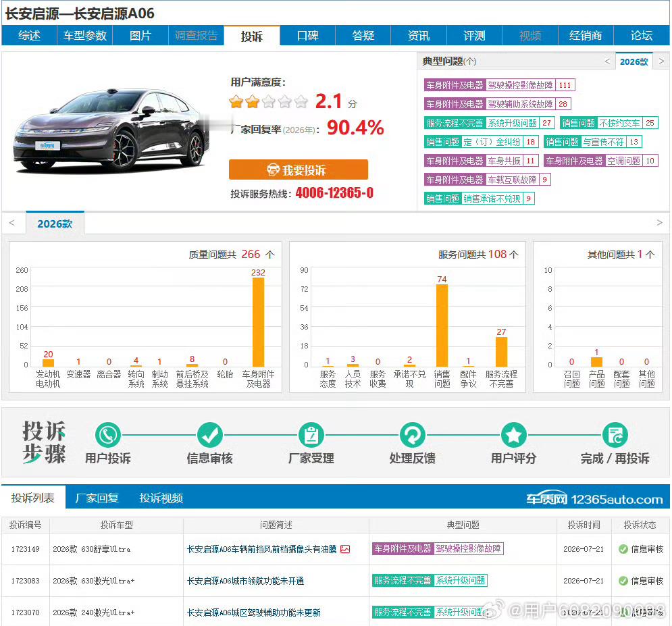This screenshot has width=672, height=626.
Task: Open complaint 长安启源A06城市领航功能未开通
Action: coord(245,581)
